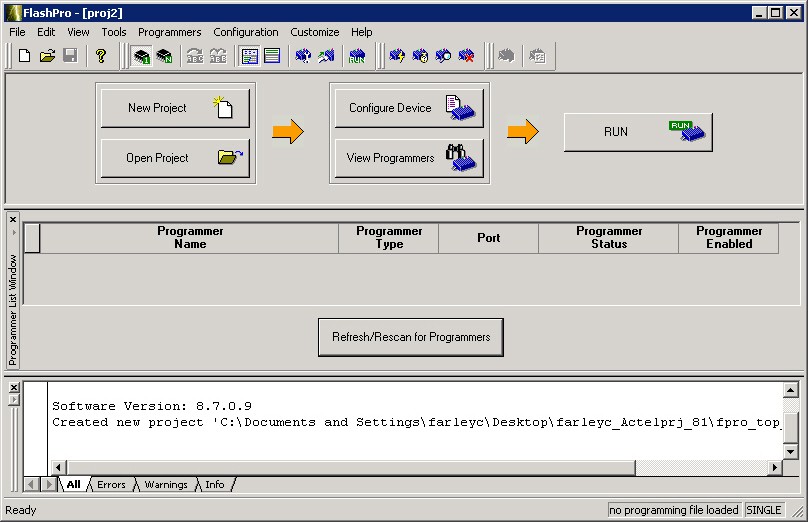Click the grayed-out programmer toolbar icon

(506, 56)
